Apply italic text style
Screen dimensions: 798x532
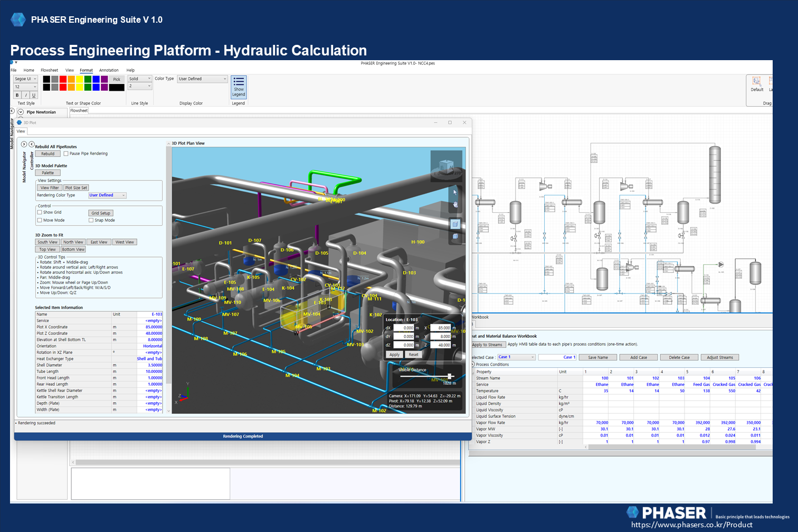click(25, 95)
